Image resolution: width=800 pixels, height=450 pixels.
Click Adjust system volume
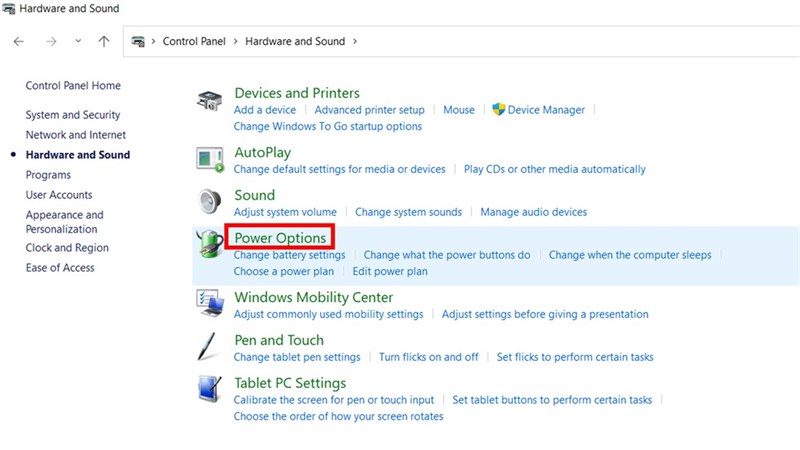(x=285, y=212)
